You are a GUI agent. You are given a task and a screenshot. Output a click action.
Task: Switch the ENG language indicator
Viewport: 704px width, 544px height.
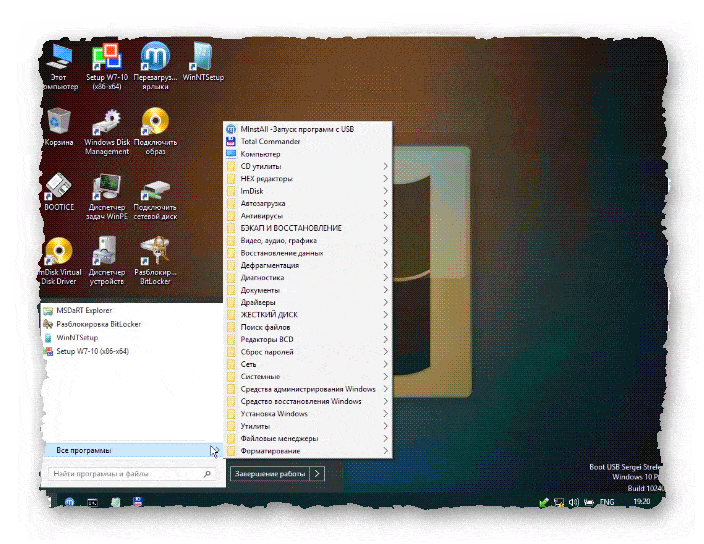607,502
